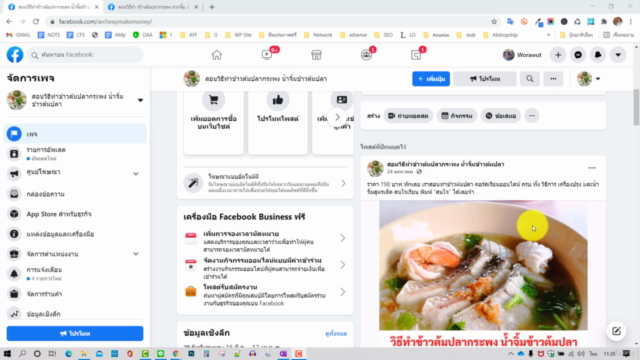640x360 pixels.
Task: Open the automated ads magic wand row
Action: coord(265,184)
